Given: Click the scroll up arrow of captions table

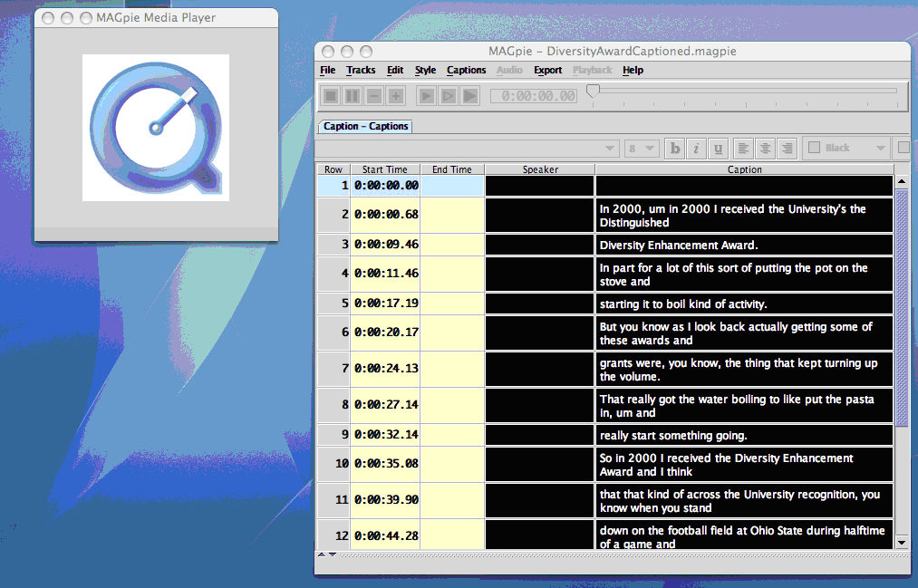Looking at the screenshot, I should coord(902,181).
